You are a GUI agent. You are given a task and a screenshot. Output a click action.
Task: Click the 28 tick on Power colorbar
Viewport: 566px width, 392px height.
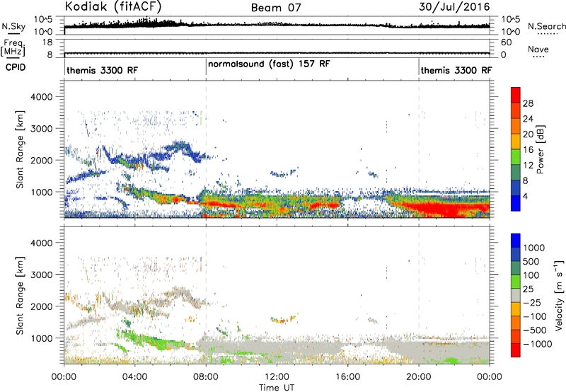tap(528, 103)
